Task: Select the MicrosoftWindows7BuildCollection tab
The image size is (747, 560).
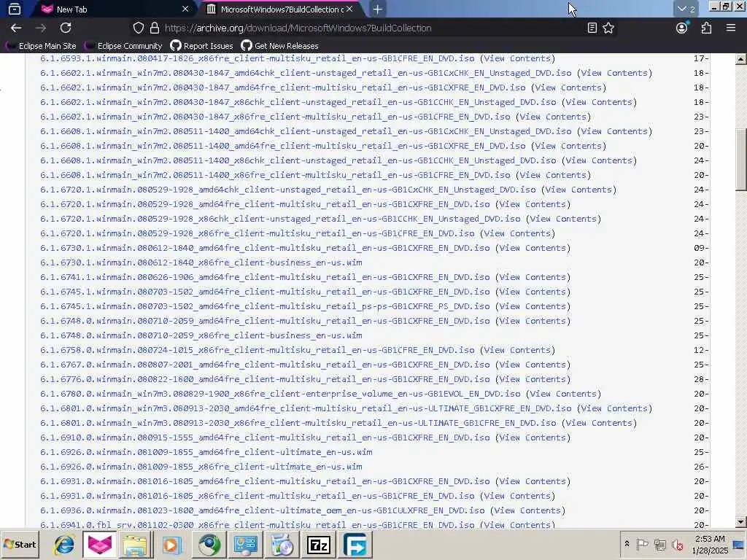Action: [284, 9]
